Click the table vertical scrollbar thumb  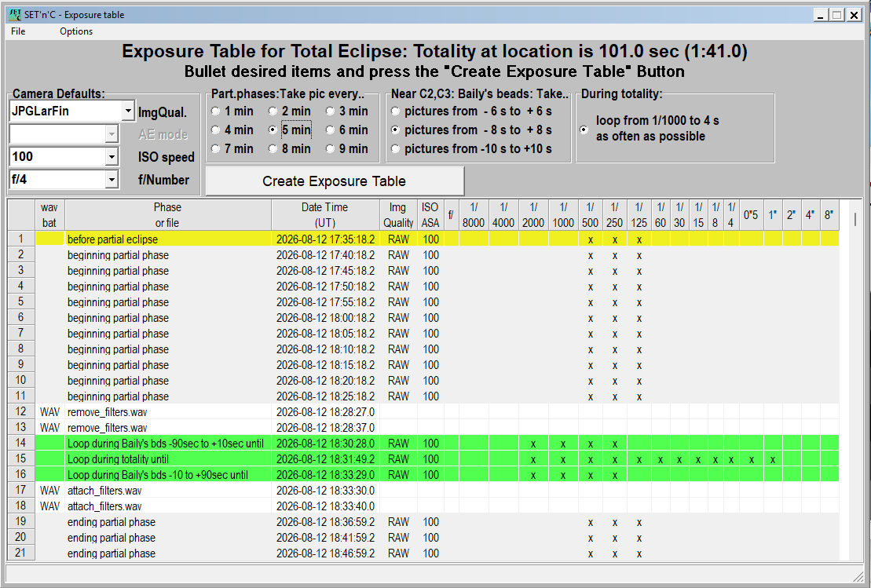tap(855, 219)
